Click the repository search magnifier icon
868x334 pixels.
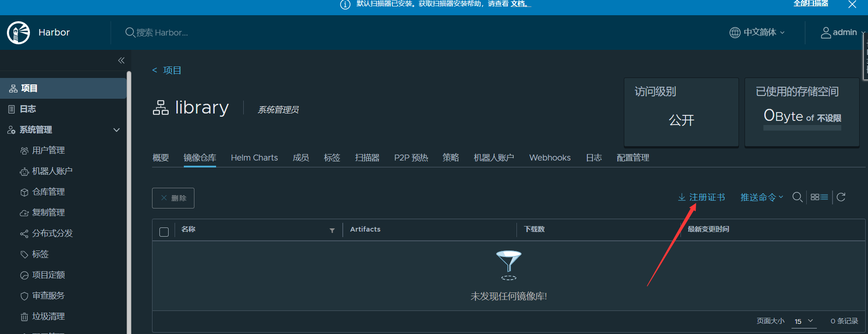pos(798,197)
